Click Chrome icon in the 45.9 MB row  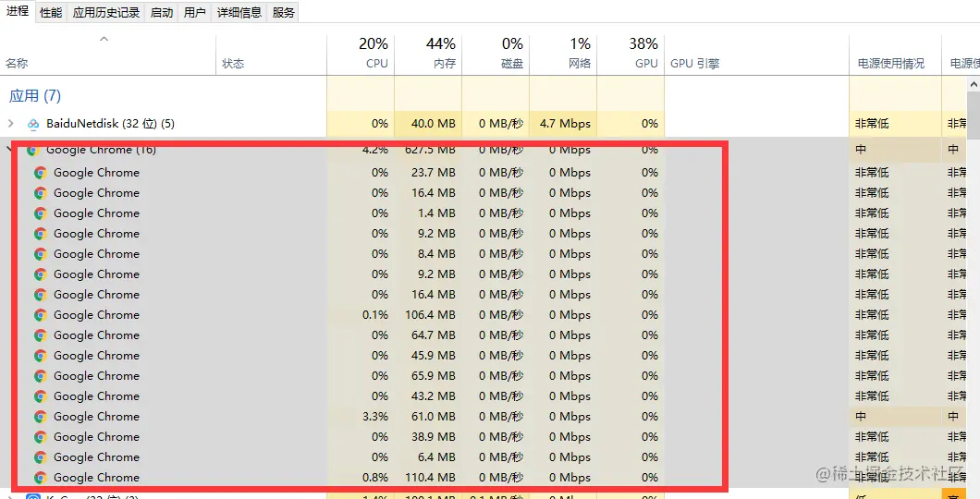tap(41, 356)
